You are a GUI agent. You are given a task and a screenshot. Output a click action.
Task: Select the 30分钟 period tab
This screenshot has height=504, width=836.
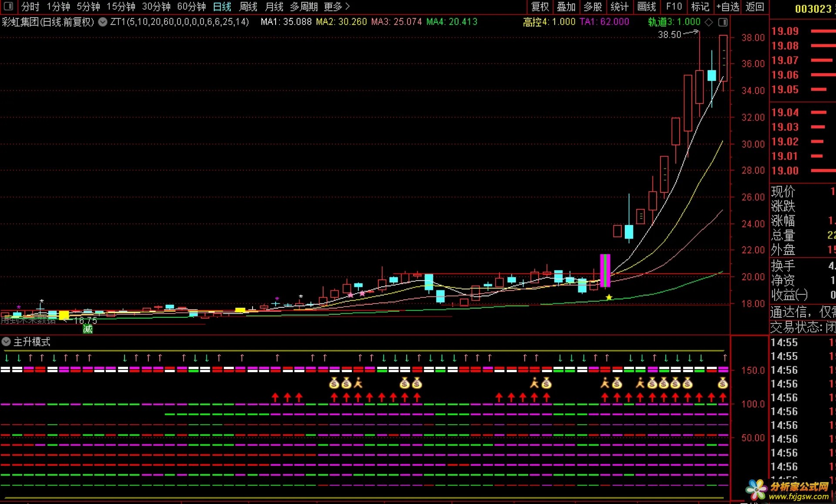coord(156,7)
